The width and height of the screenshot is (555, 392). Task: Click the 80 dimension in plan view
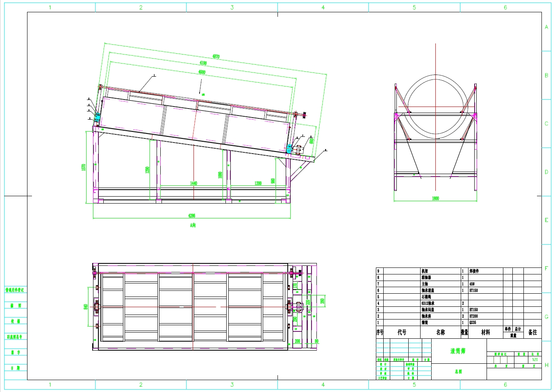tap(316, 341)
